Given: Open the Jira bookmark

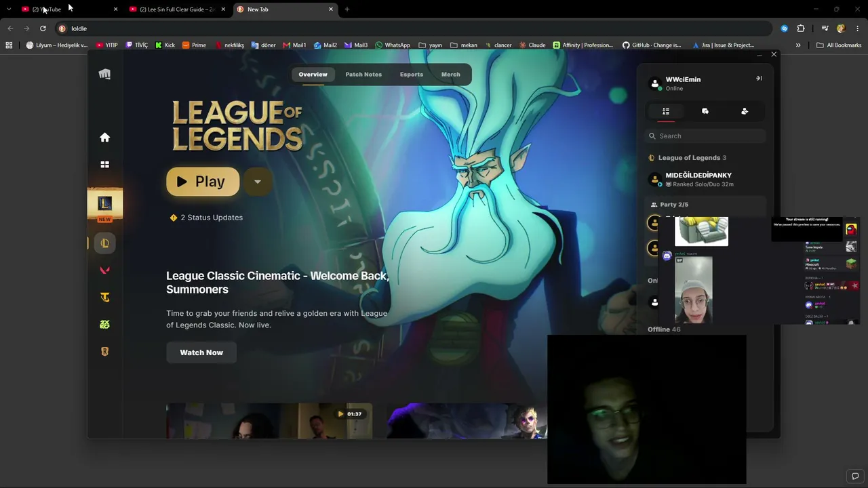Looking at the screenshot, I should 723,45.
